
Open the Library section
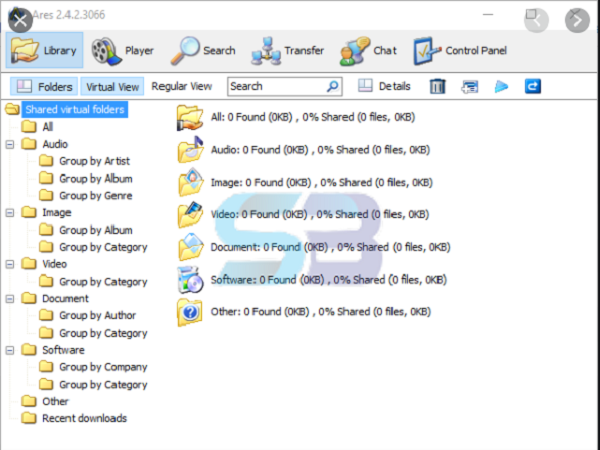pos(44,50)
